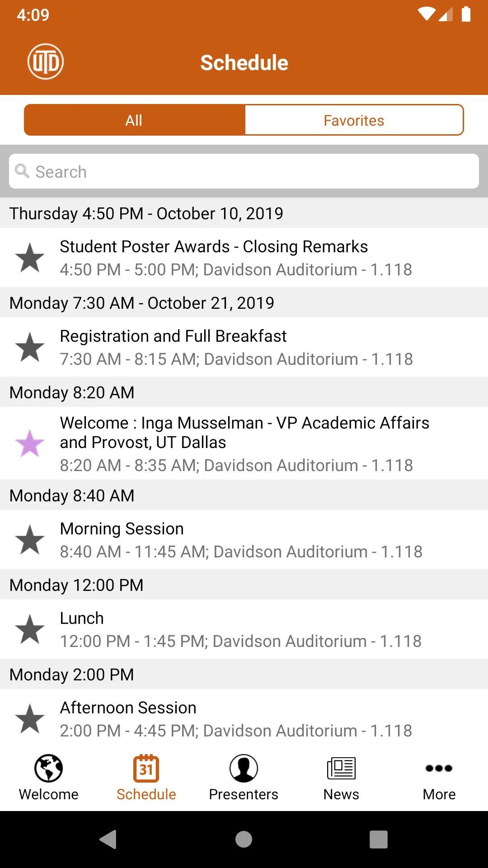Toggle favorite star for Lunch

click(30, 629)
